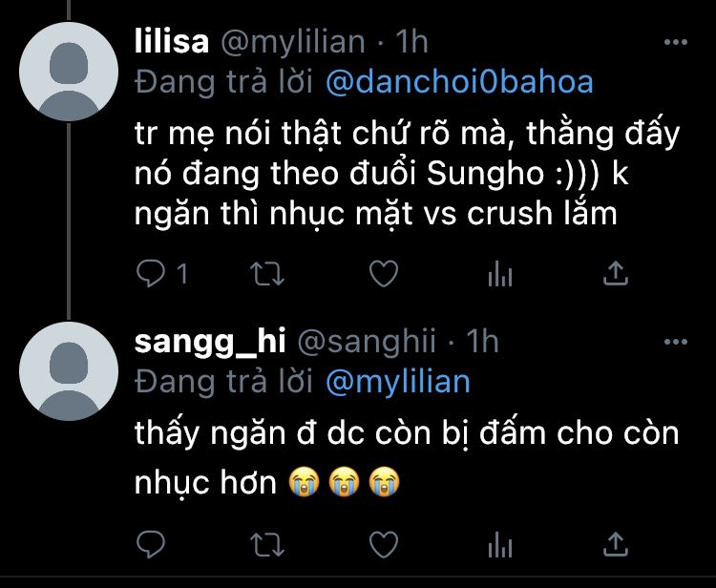
Task: Reply to sangg_hi's tweet
Action: (151, 544)
